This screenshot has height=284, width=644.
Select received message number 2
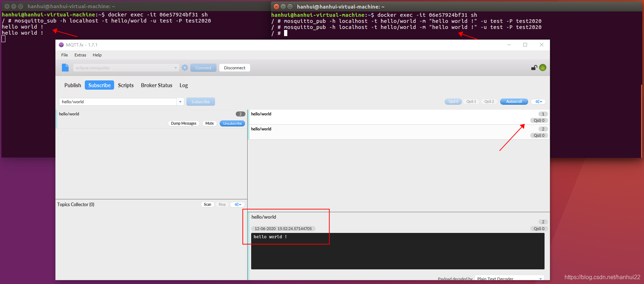coord(399,132)
